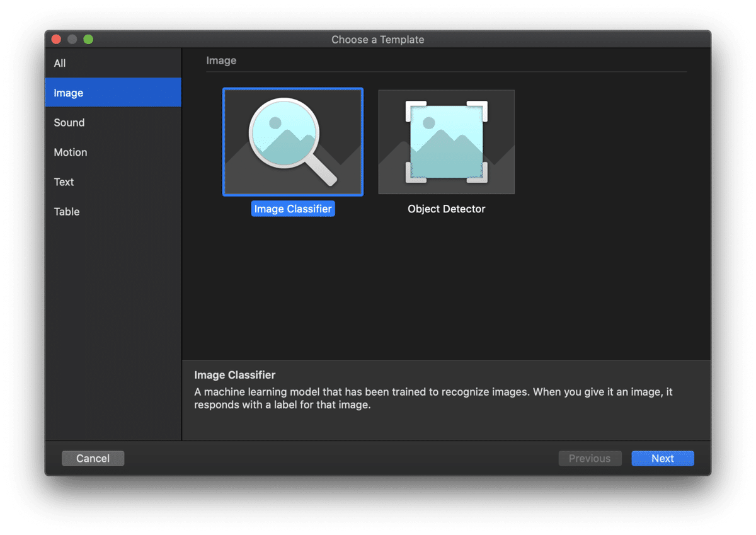The height and width of the screenshot is (535, 756).
Task: Switch to the Motion category
Action: [x=113, y=152]
